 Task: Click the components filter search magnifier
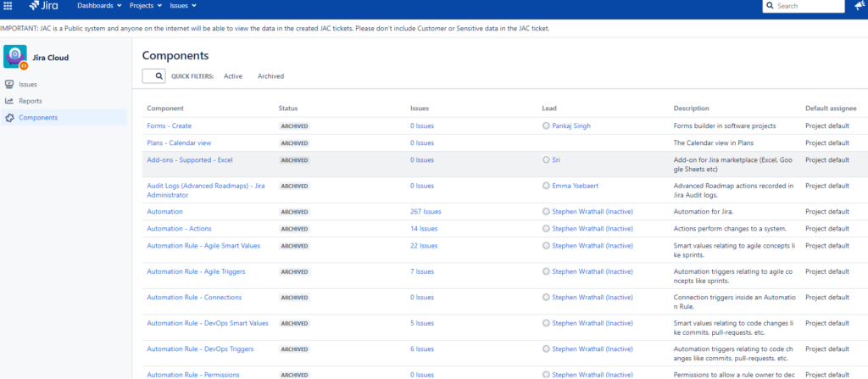pos(159,76)
